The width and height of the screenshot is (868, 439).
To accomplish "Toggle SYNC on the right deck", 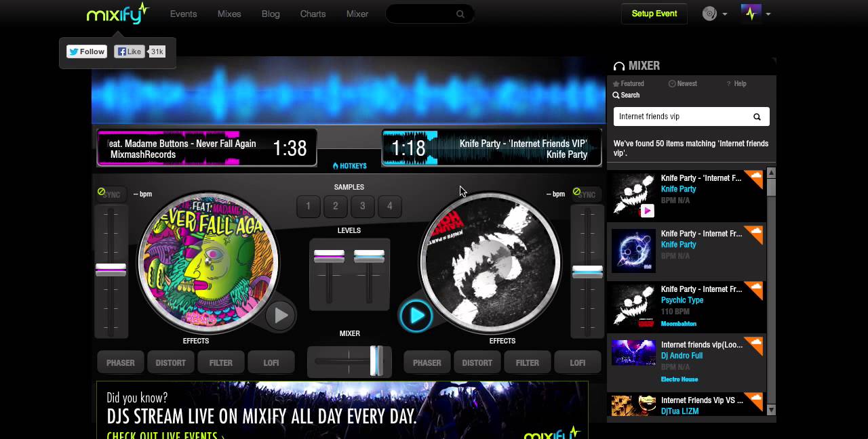I will tap(587, 194).
